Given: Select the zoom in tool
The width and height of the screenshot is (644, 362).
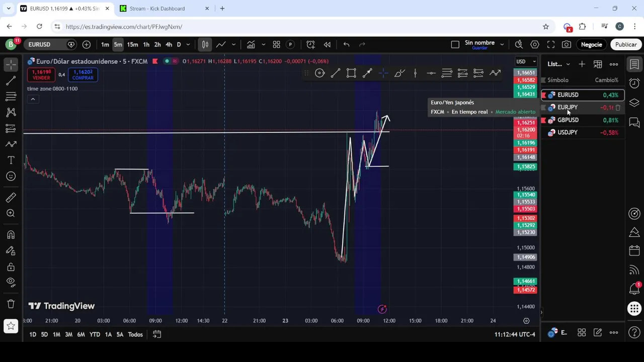Looking at the screenshot, I should click(11, 214).
